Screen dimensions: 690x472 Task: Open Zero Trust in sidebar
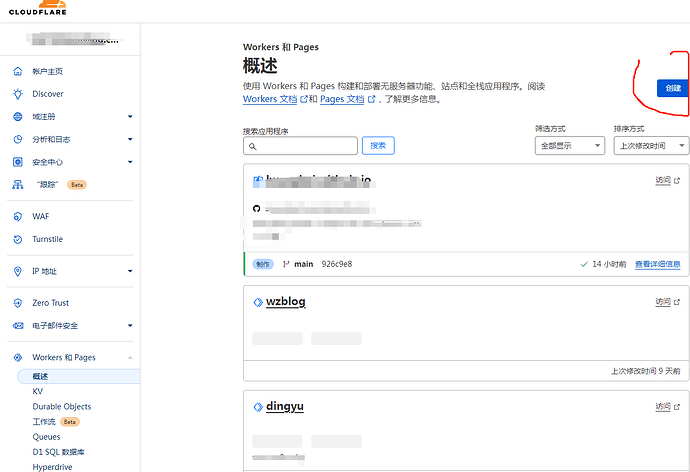tap(51, 303)
